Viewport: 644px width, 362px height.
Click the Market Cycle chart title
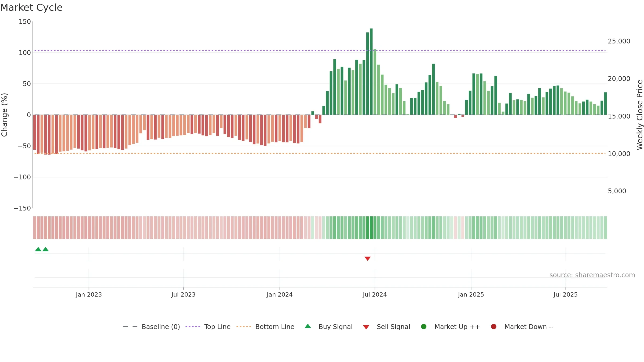point(31,8)
